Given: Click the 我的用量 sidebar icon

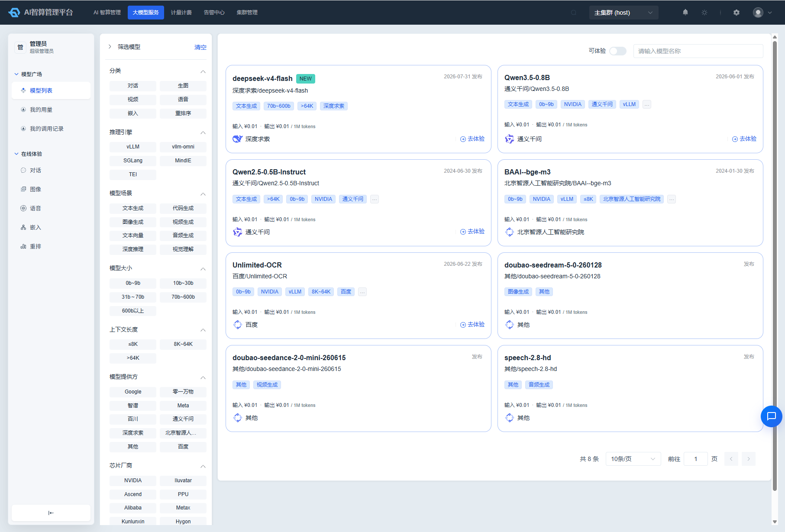Looking at the screenshot, I should 23,110.
